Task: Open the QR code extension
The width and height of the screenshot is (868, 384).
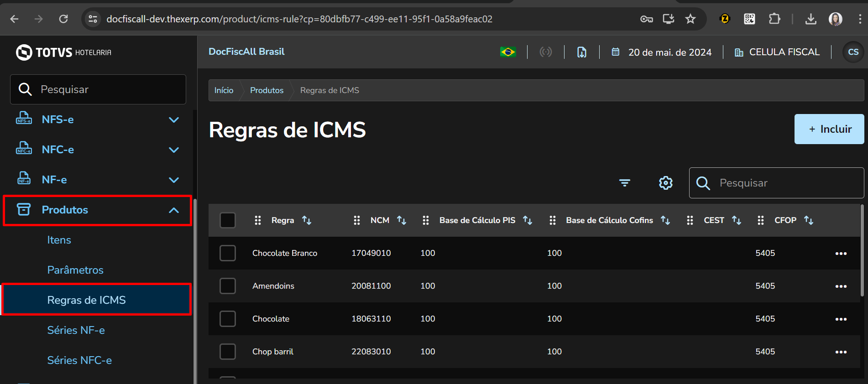Action: (x=749, y=19)
